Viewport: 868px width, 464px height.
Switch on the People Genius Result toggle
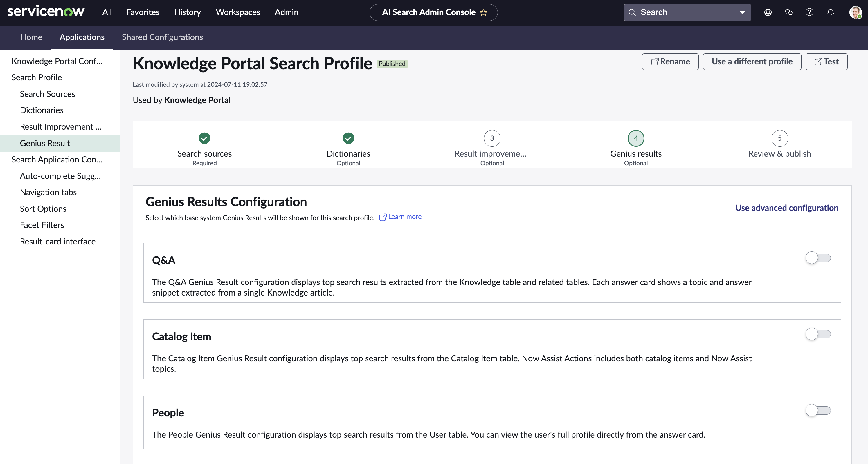click(818, 410)
